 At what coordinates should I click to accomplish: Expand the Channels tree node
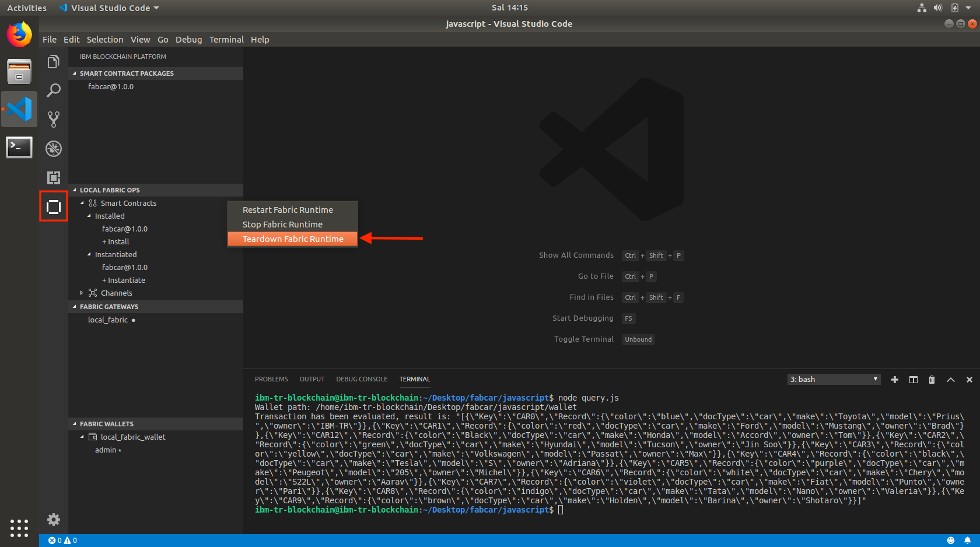tap(82, 293)
